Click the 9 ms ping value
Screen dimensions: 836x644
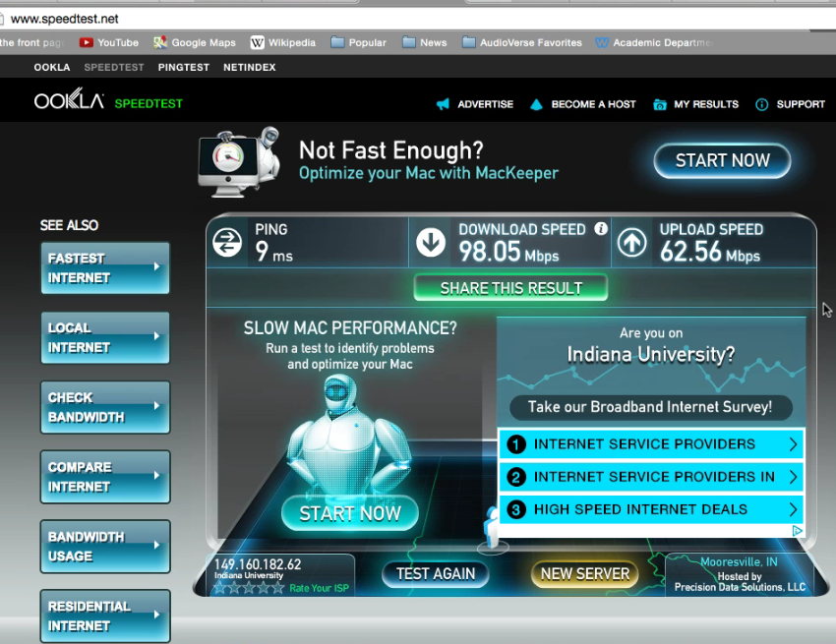[x=274, y=252]
